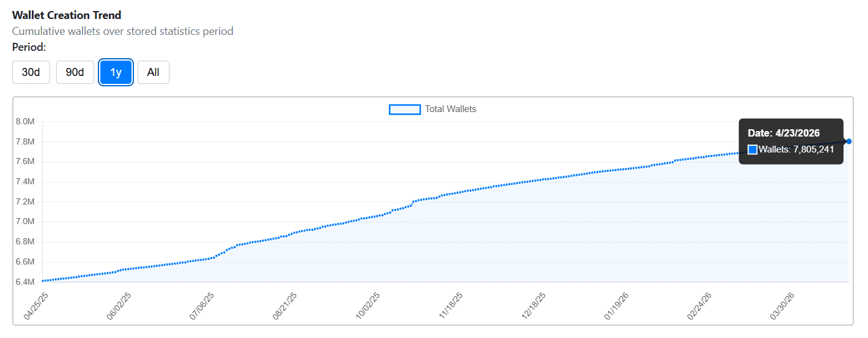This screenshot has height=338, width=868.
Task: Click the 7.0M y-axis tick label
Action: click(24, 222)
